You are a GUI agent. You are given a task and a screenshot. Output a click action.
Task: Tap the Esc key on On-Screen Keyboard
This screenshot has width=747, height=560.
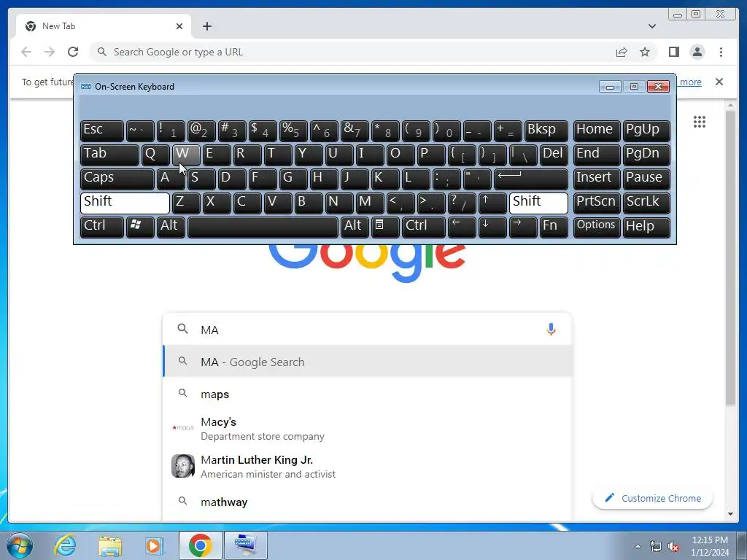click(x=102, y=131)
